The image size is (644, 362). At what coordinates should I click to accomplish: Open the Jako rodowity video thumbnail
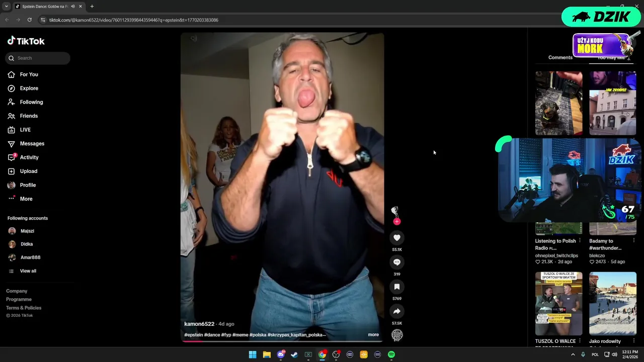(x=613, y=304)
